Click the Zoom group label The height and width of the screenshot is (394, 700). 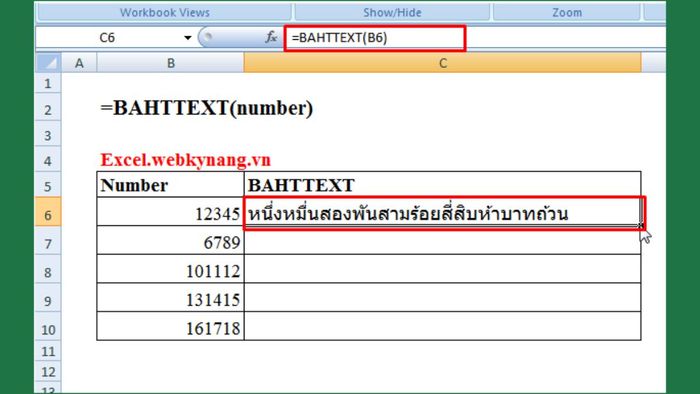[x=567, y=12]
